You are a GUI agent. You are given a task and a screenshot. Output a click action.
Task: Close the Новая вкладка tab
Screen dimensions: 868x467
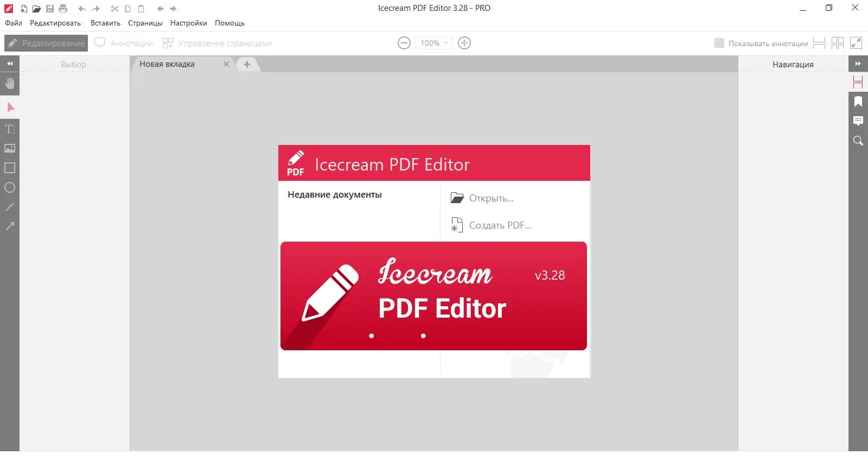226,64
